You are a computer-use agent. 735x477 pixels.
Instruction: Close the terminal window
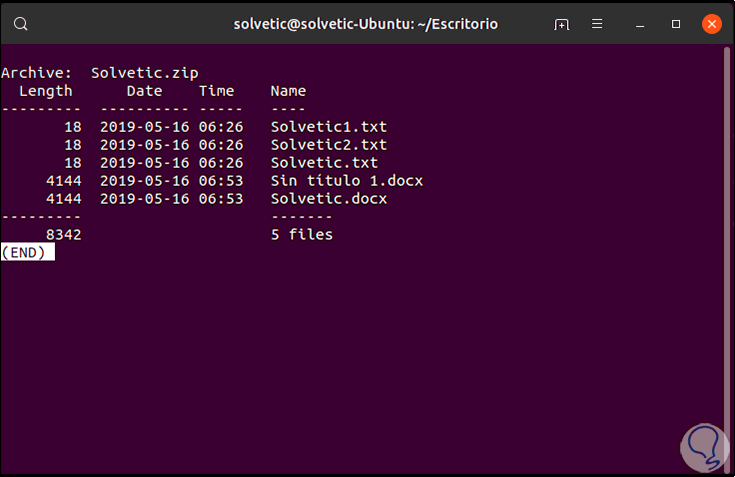click(711, 23)
